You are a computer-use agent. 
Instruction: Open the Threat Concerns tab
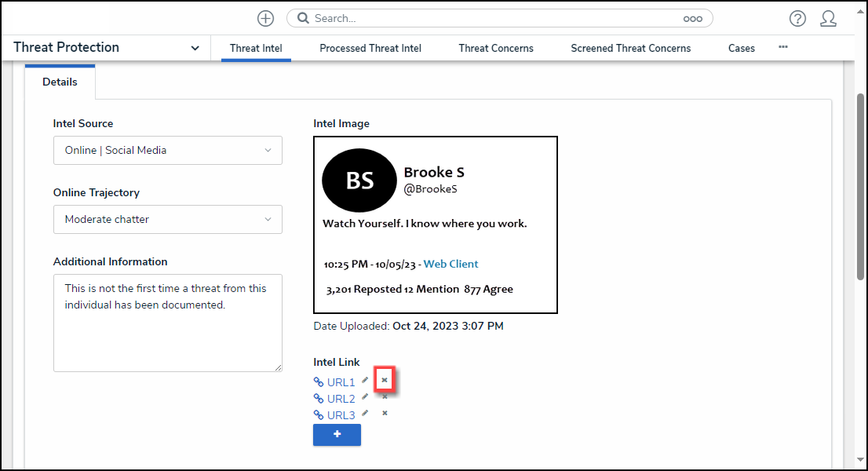(496, 48)
